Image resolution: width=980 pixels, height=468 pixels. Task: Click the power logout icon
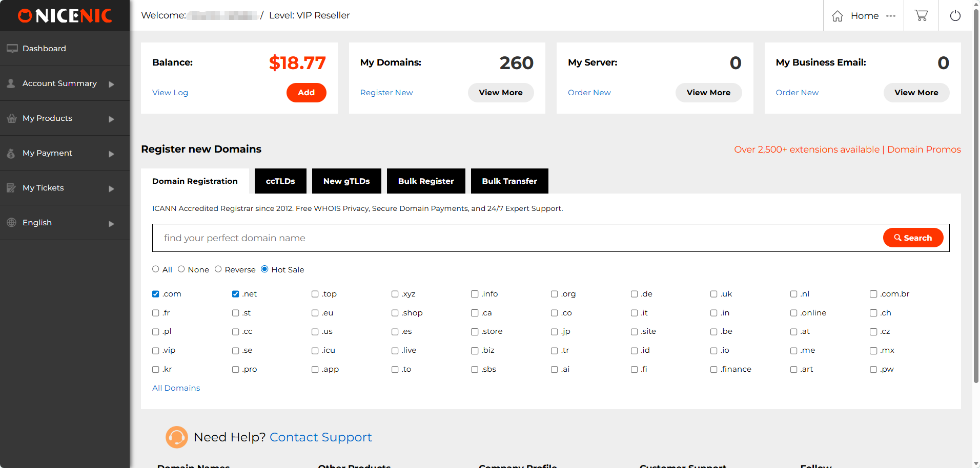click(955, 15)
